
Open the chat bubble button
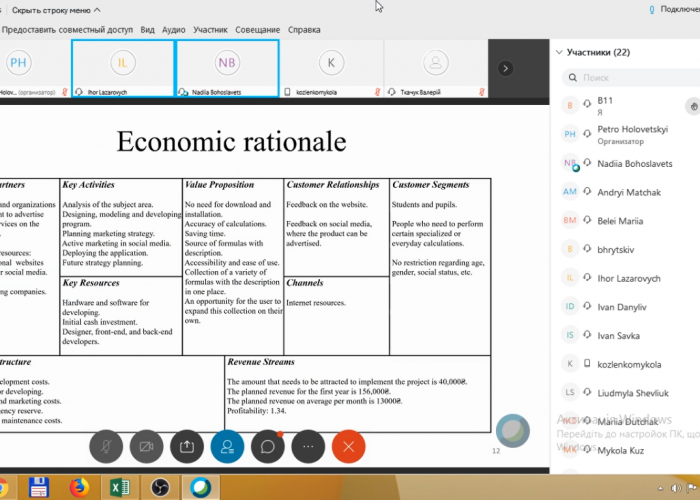(268, 446)
